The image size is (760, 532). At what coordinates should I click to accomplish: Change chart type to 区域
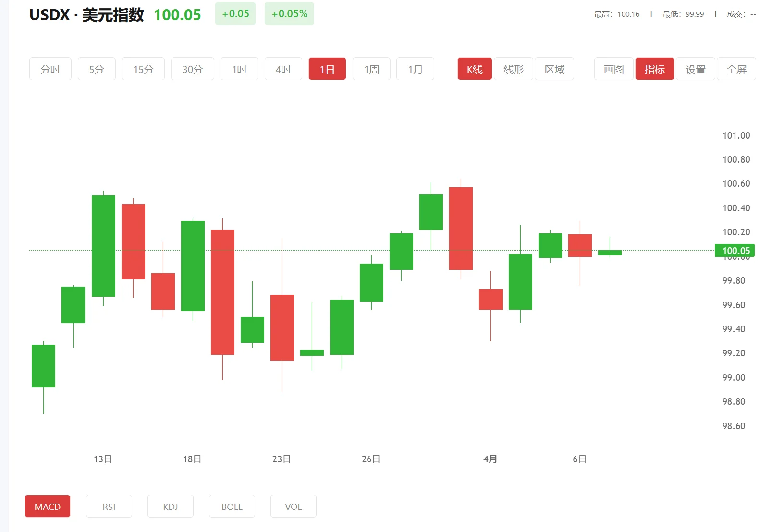point(554,69)
